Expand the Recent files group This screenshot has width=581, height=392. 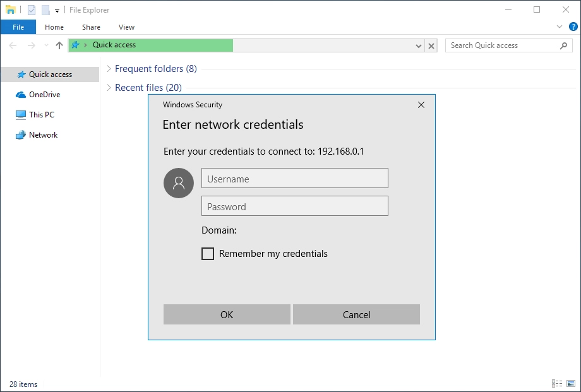pos(109,88)
